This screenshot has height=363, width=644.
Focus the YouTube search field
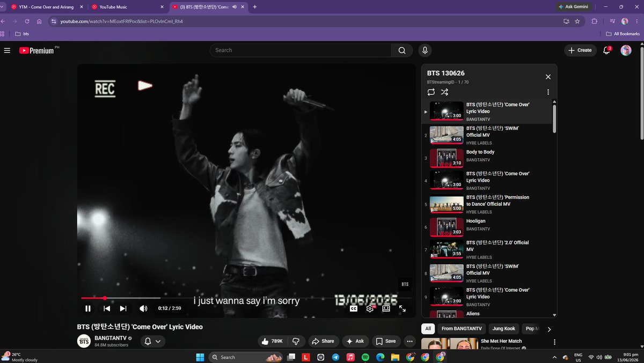click(x=301, y=50)
